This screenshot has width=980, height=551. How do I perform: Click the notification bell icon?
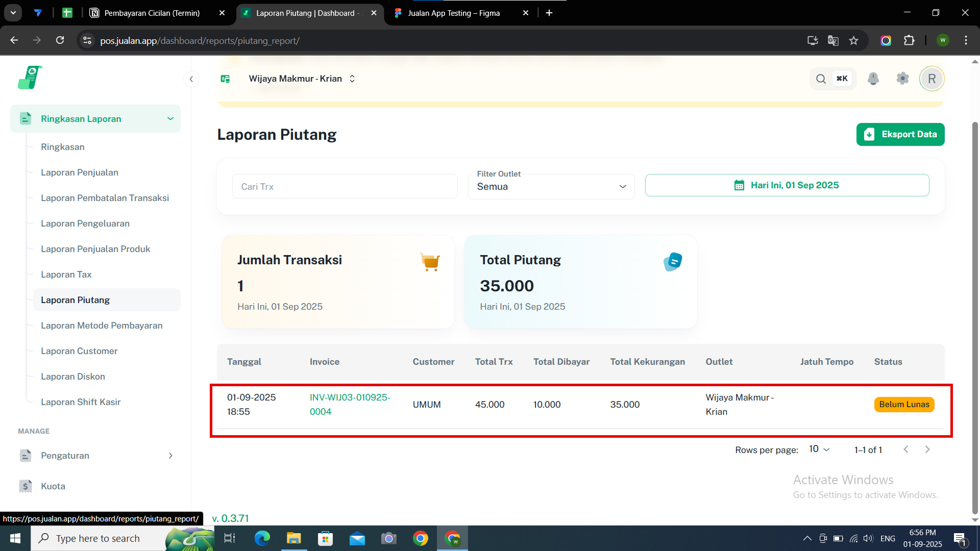(873, 79)
